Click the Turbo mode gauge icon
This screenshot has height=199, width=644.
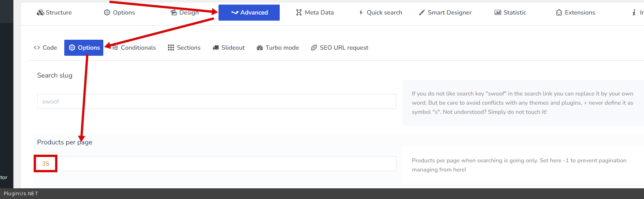260,48
